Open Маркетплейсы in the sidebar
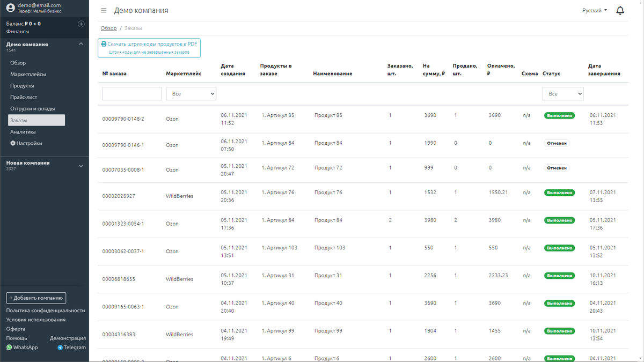The height and width of the screenshot is (362, 644). [28, 75]
